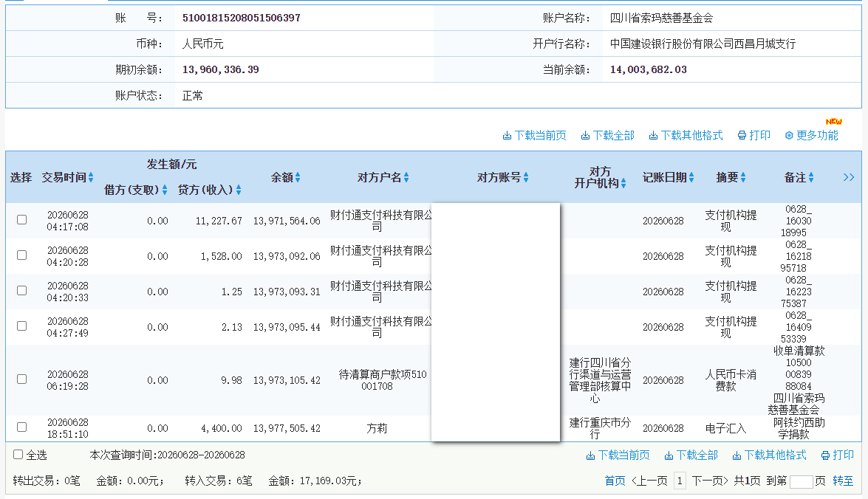
Task: Sort by 余额 column arrows
Action: click(298, 177)
